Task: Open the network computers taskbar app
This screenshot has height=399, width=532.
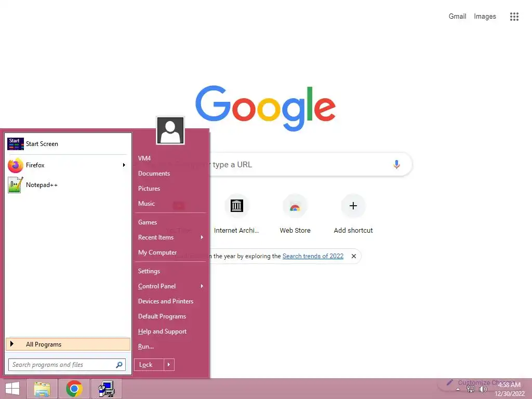Action: click(107, 389)
